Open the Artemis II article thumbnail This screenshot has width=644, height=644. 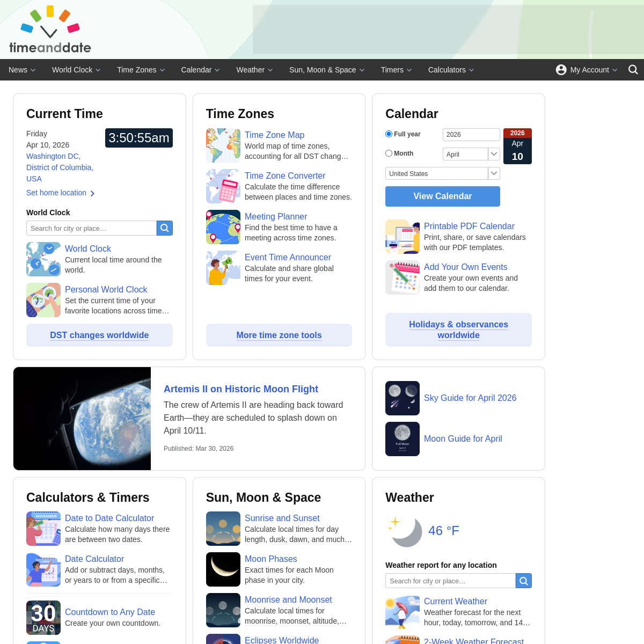point(82,419)
